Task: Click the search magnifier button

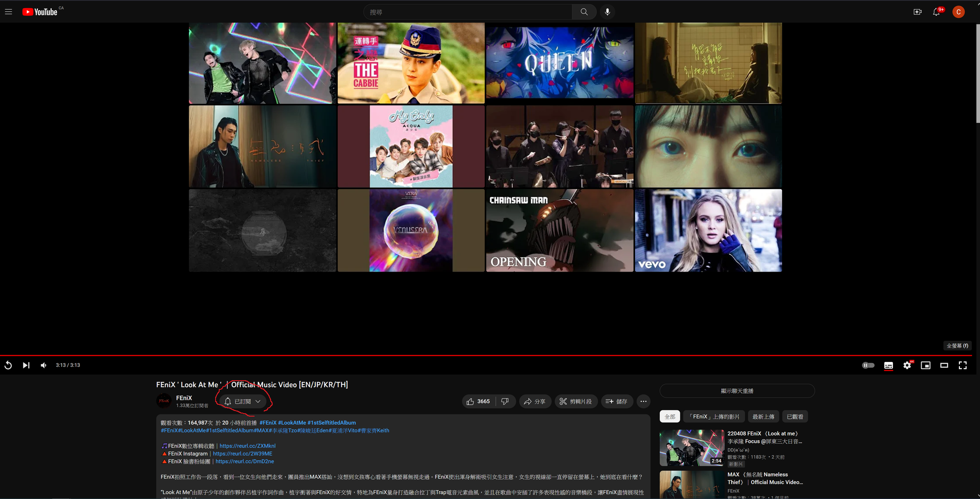Action: pos(584,12)
